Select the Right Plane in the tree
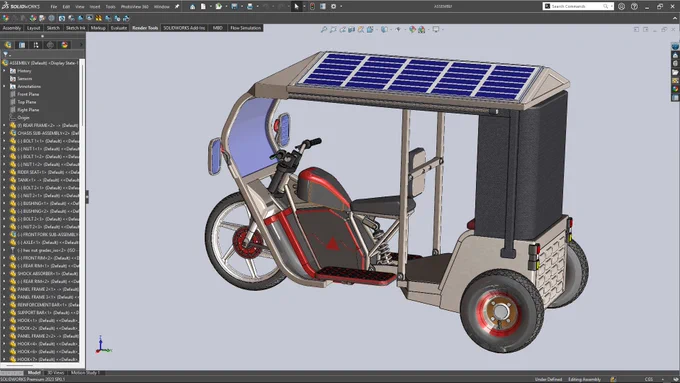The width and height of the screenshot is (680, 383). coord(28,110)
